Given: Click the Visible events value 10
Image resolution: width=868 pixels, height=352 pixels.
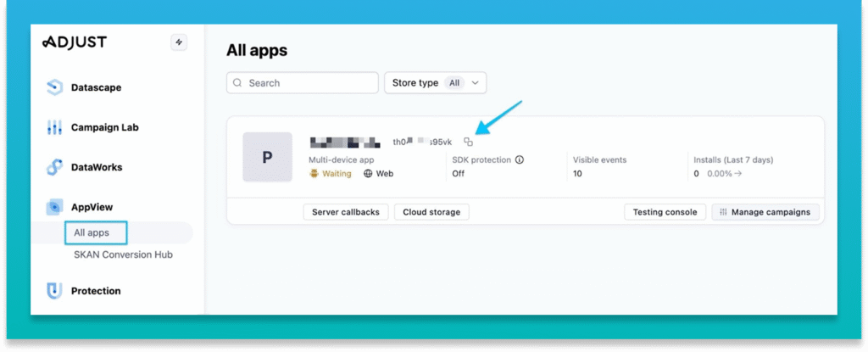Looking at the screenshot, I should pos(578,174).
